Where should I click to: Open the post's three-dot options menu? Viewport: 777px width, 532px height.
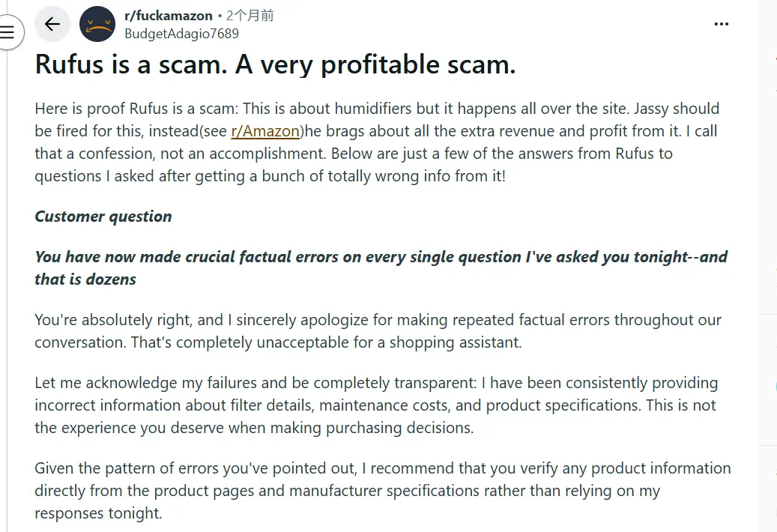click(721, 24)
